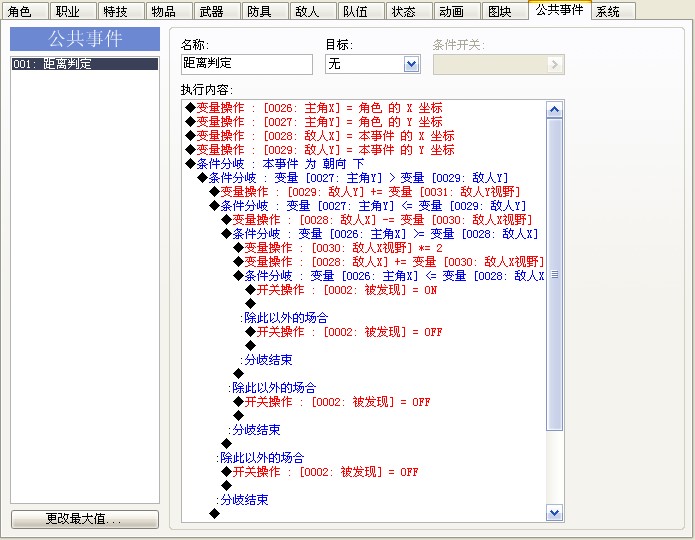Viewport: 695px width, 540px height.
Task: Select command 敌人X视野 *= 2
Action: (x=338, y=248)
